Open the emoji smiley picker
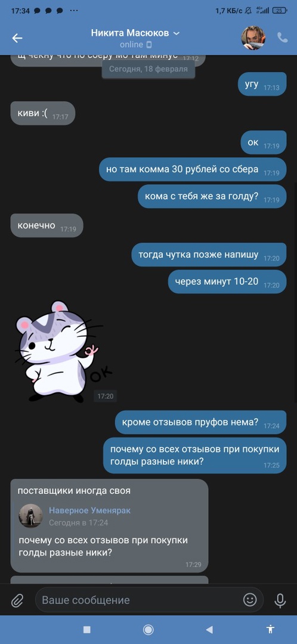The image size is (297, 644). [x=250, y=600]
